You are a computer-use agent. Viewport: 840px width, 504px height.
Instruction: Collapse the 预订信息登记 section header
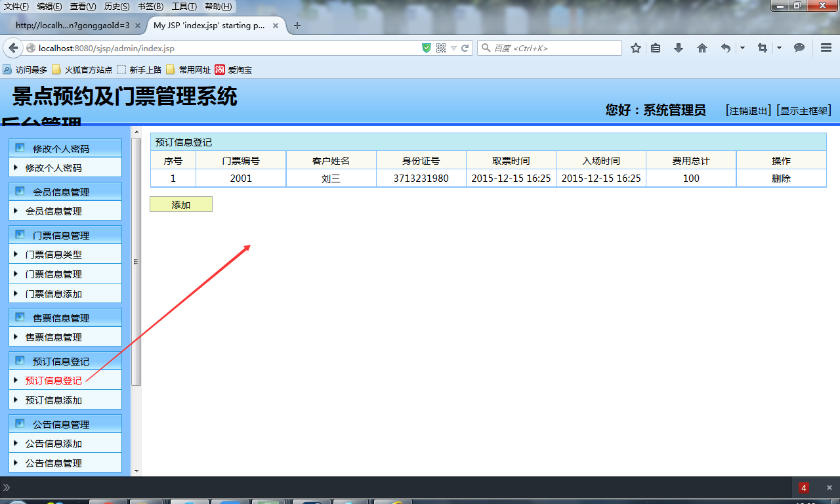tap(65, 362)
